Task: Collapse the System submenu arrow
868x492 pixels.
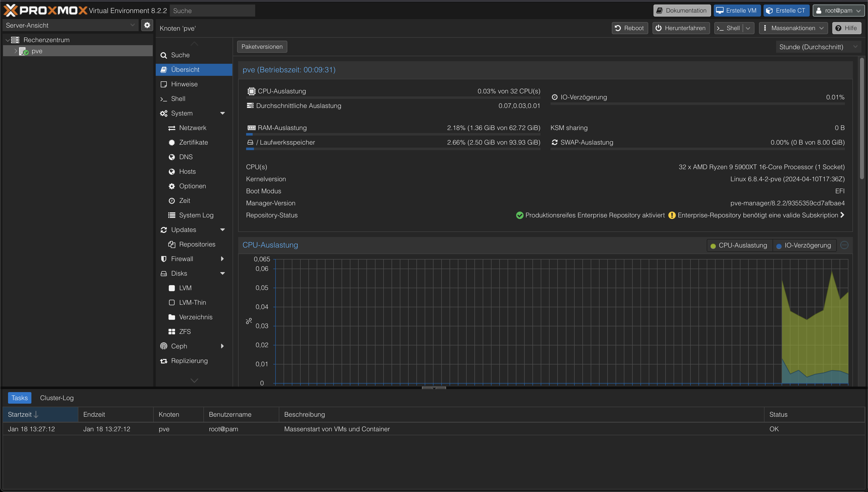Action: coord(223,113)
